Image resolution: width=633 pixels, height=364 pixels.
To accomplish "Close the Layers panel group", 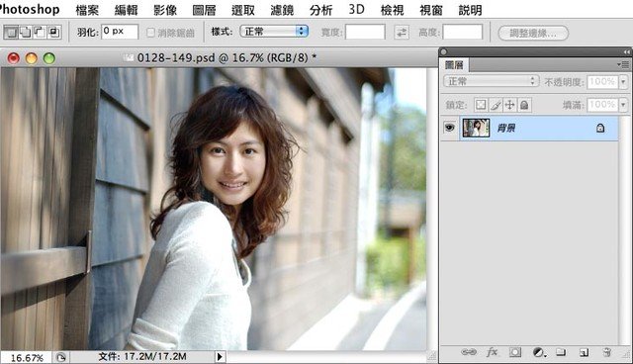I will tap(444, 51).
